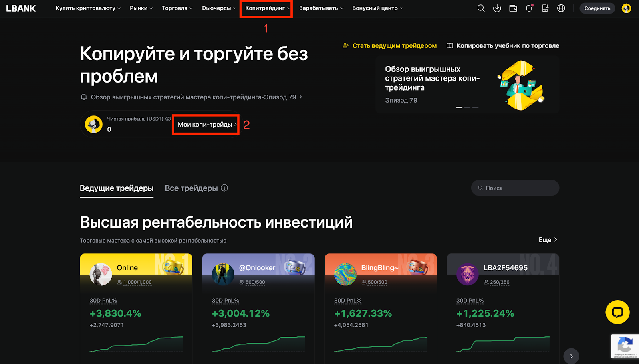Expand the Торговля menu
Image resolution: width=639 pixels, height=364 pixels.
click(x=177, y=8)
